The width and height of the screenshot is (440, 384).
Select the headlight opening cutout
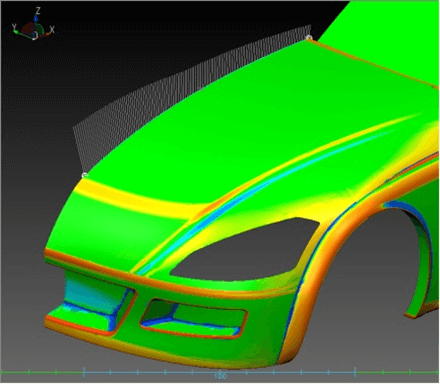(x=245, y=248)
